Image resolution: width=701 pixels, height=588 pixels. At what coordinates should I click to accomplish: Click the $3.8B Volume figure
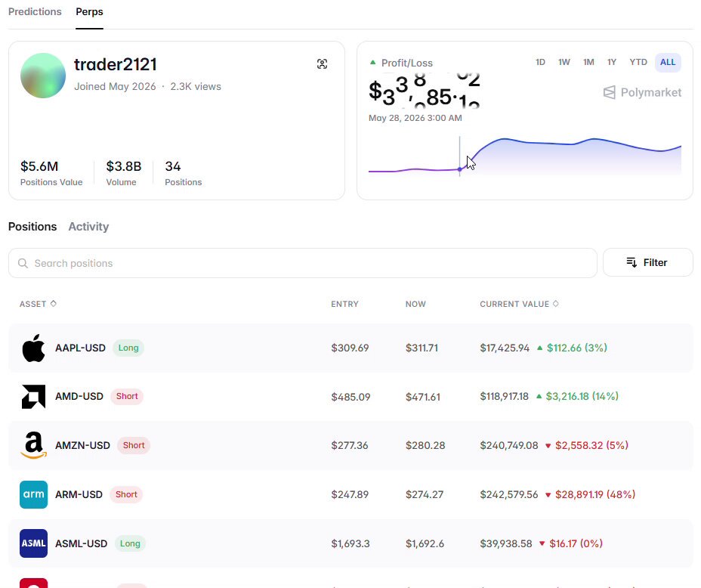click(x=124, y=166)
